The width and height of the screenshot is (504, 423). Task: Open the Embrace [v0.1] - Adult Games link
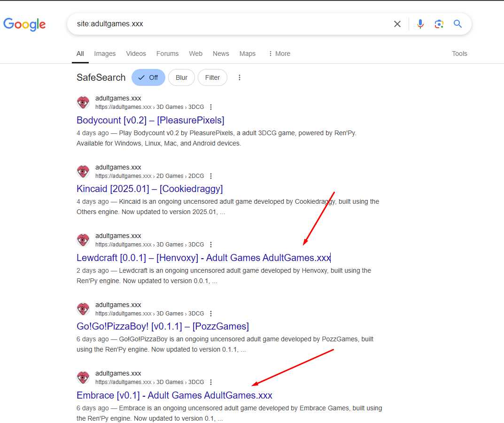tap(175, 395)
